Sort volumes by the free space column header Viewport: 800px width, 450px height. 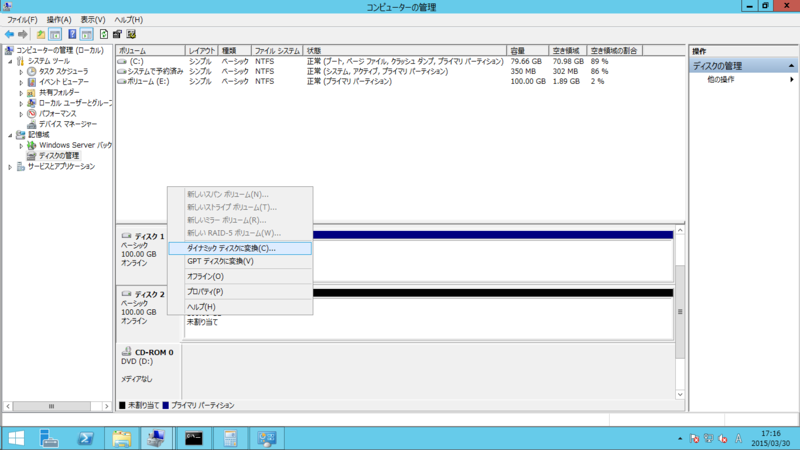[x=567, y=50]
